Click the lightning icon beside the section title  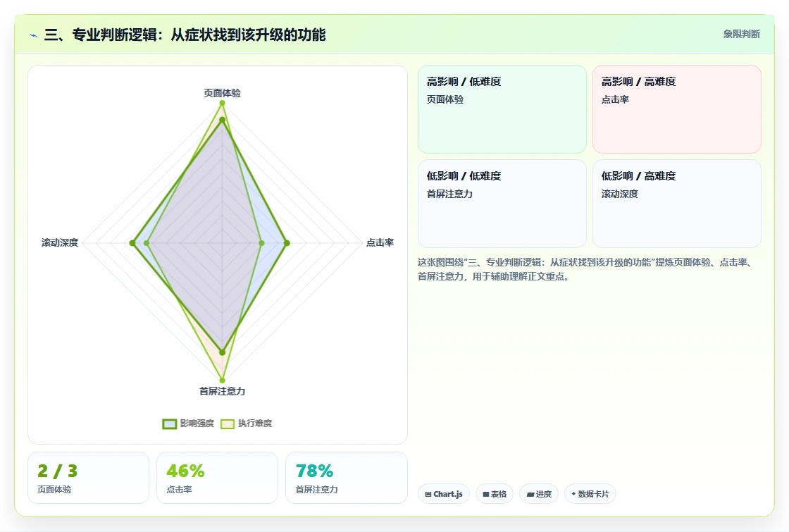(x=34, y=36)
